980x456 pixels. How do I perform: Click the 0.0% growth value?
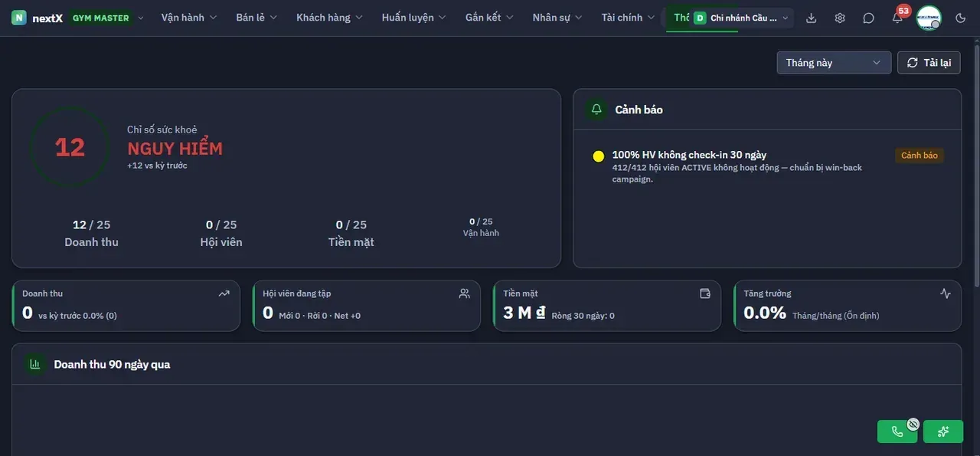click(x=765, y=313)
